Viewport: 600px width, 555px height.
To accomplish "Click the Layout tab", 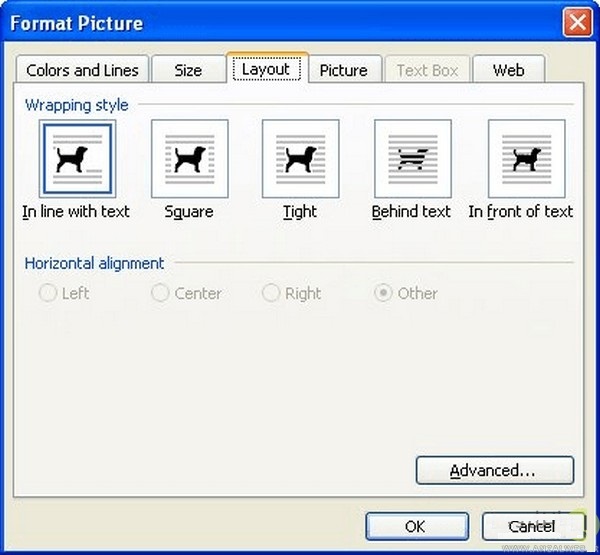I will (x=266, y=69).
